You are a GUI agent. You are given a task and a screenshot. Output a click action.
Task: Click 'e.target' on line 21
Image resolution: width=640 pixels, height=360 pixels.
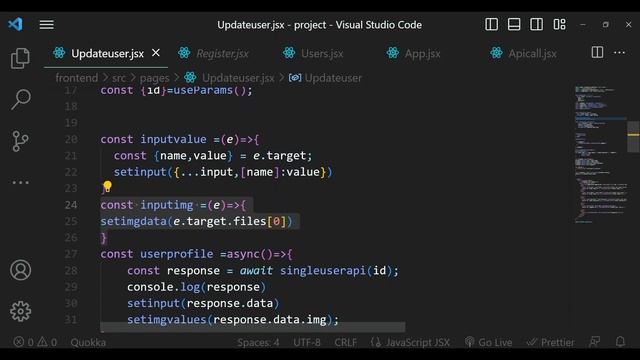[x=279, y=156]
